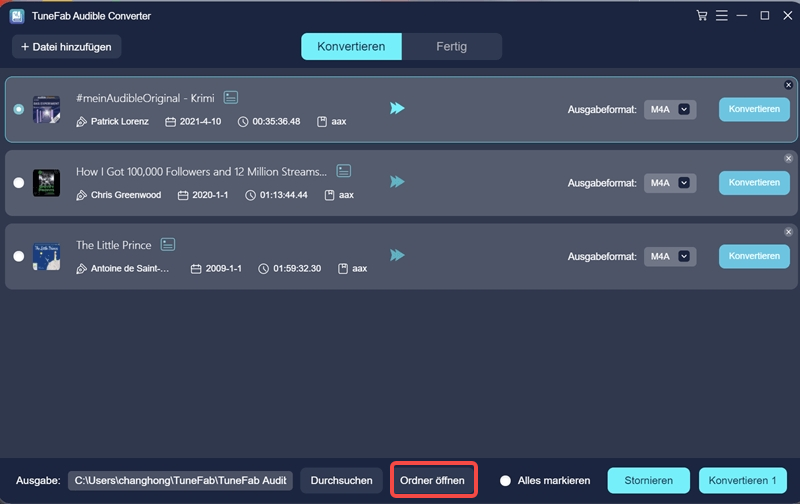Convert The Little Prince book

coord(754,256)
